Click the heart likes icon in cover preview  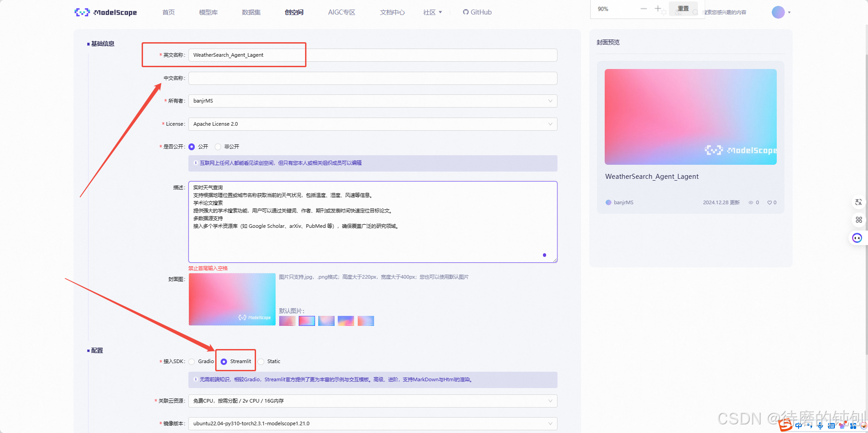[x=769, y=202]
